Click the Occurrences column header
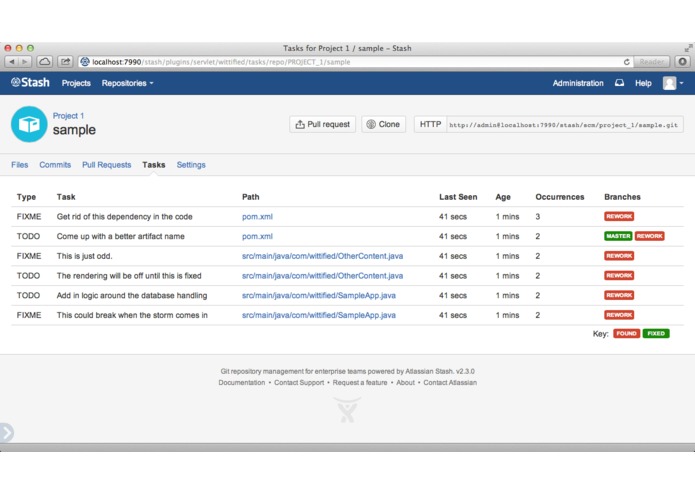 559,197
